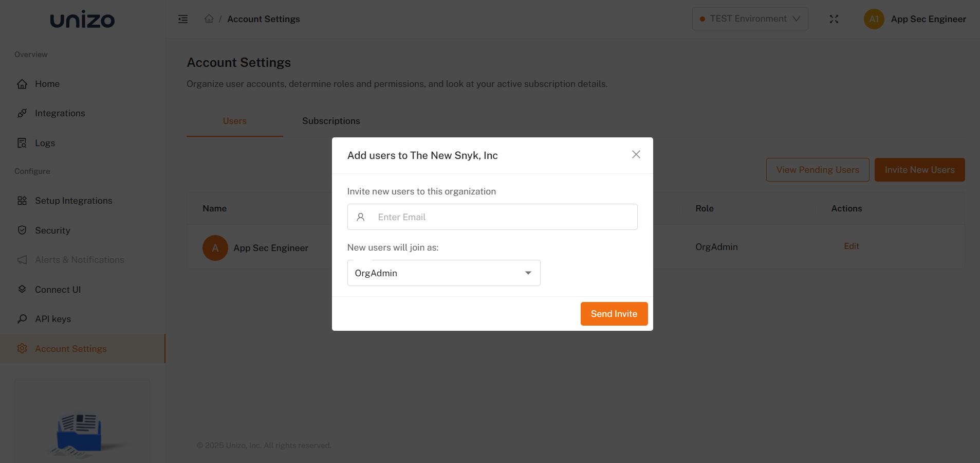Switch to the Users tab
The height and width of the screenshot is (463, 980).
coord(234,121)
